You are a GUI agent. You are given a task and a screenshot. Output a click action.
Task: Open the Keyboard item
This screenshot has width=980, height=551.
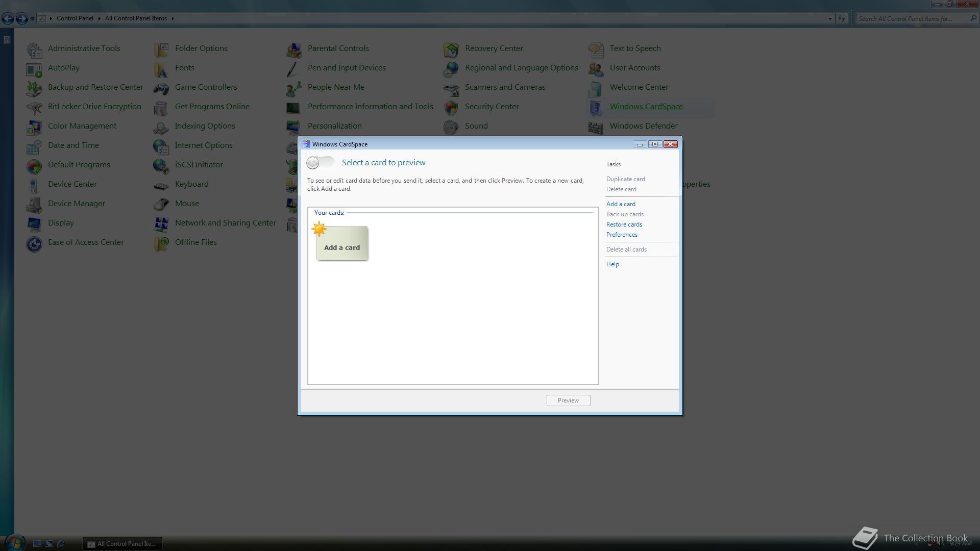point(191,184)
